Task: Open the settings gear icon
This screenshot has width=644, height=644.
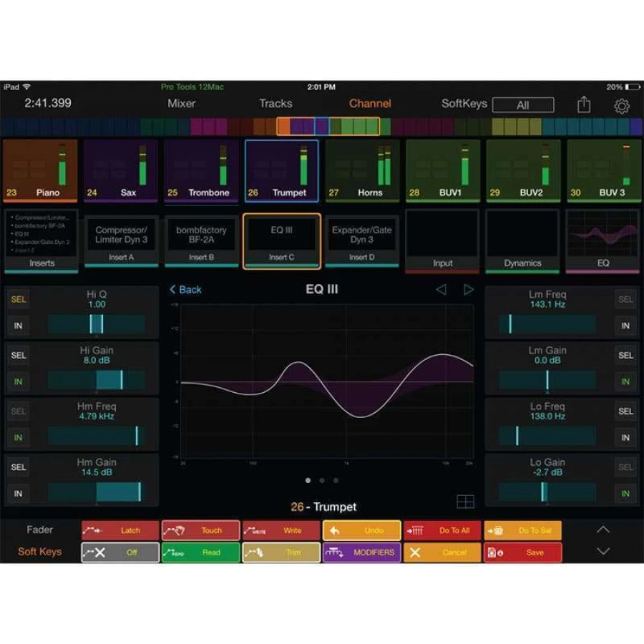Action: (x=621, y=106)
